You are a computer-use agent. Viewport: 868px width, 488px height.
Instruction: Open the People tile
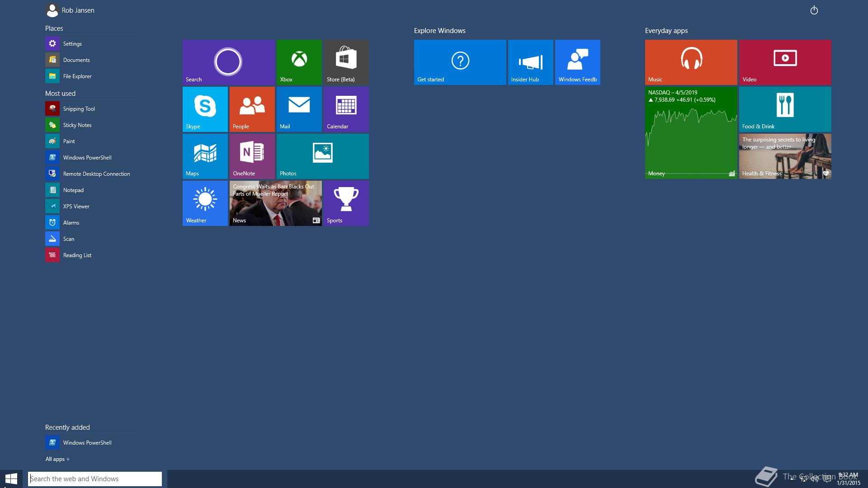[x=252, y=109]
